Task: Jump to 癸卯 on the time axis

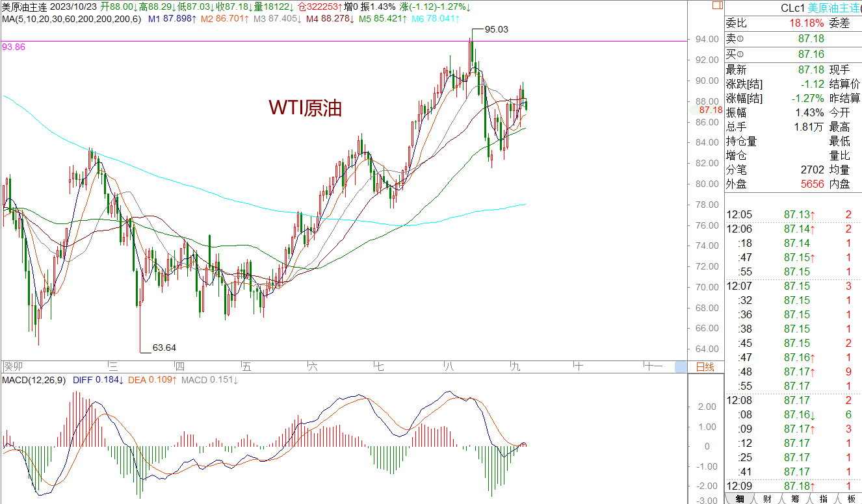Action: click(13, 367)
